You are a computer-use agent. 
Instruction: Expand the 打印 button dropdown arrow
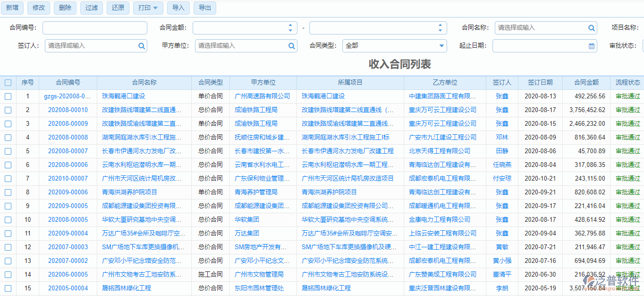tap(155, 8)
